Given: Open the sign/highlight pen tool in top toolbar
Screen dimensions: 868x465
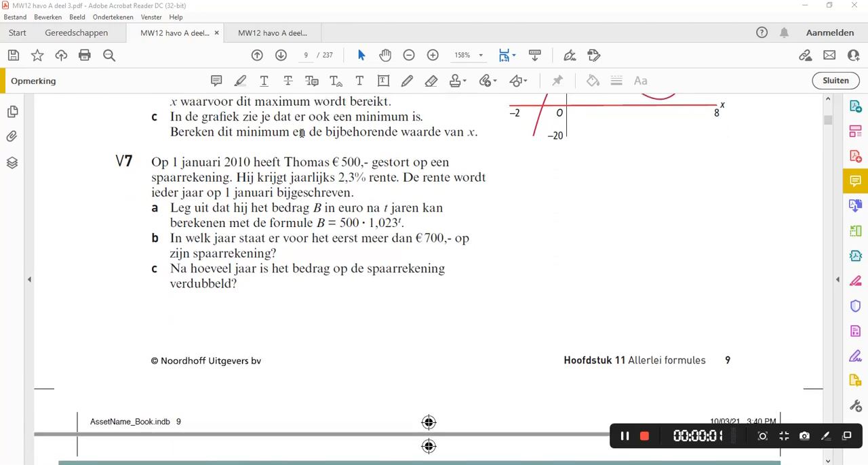Looking at the screenshot, I should [570, 55].
